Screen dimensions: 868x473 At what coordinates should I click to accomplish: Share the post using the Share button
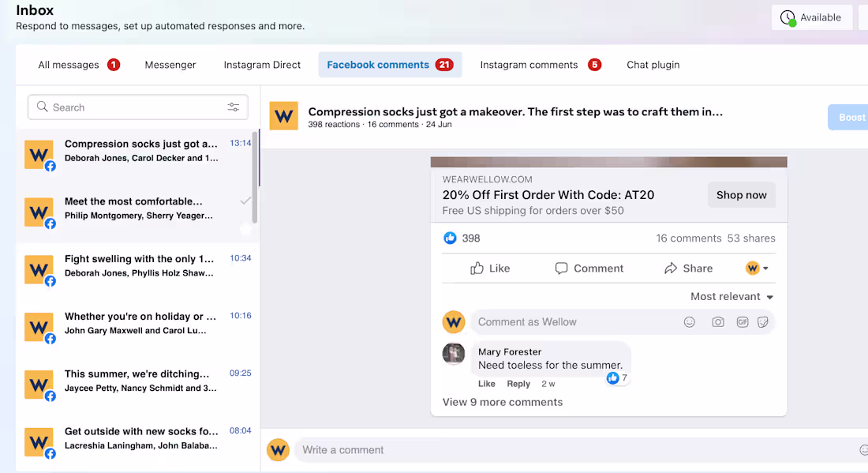[x=688, y=268]
